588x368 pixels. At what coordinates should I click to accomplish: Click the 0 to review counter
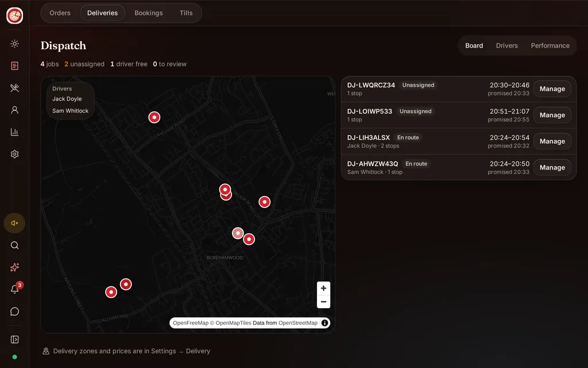tap(169, 64)
